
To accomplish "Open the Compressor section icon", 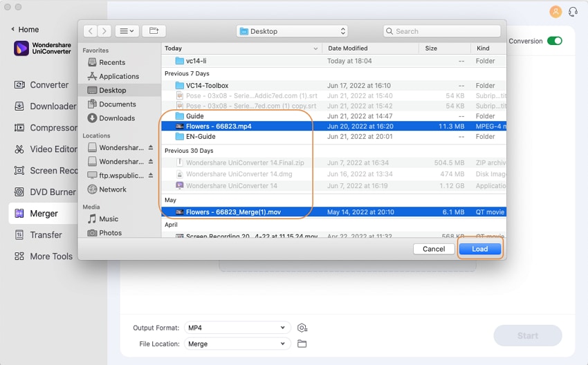I will coord(19,128).
